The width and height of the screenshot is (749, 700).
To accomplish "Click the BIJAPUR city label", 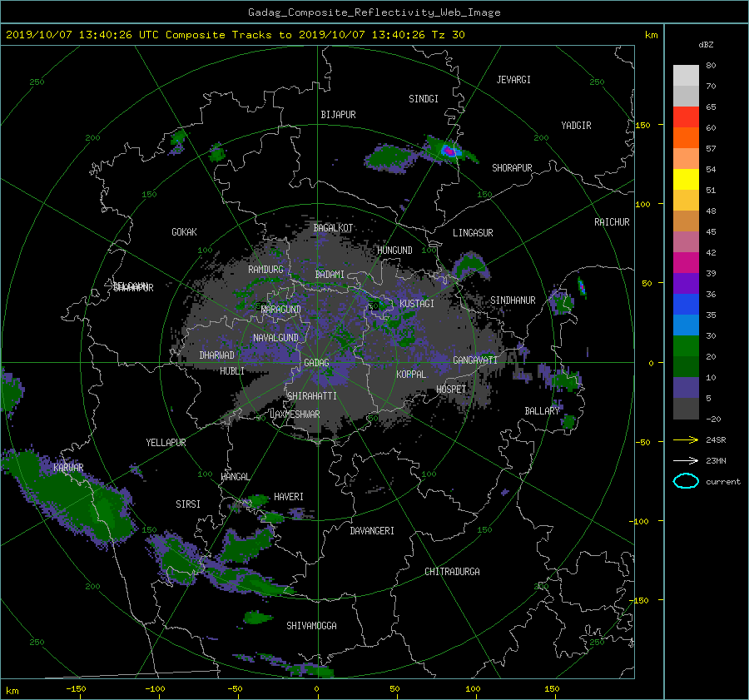I will (338, 115).
